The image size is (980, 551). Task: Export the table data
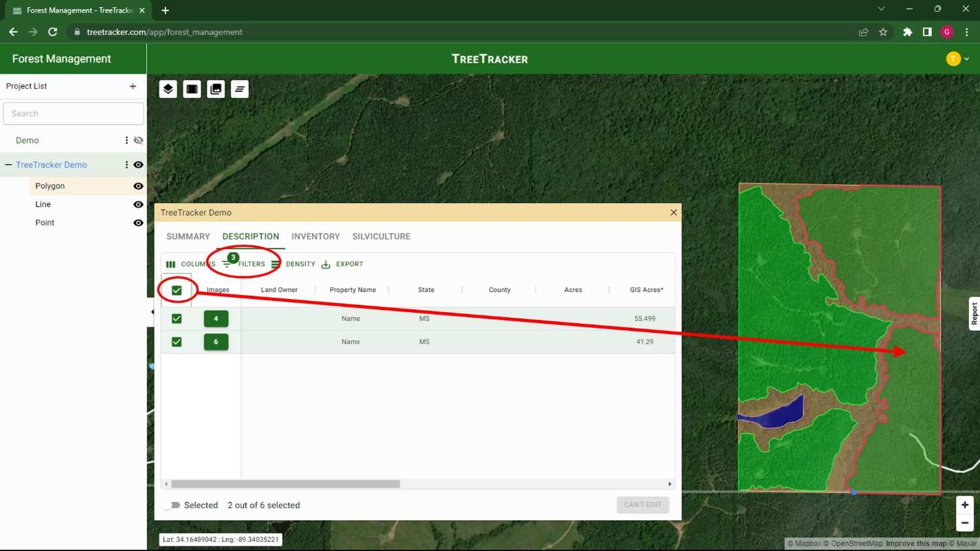tap(342, 264)
